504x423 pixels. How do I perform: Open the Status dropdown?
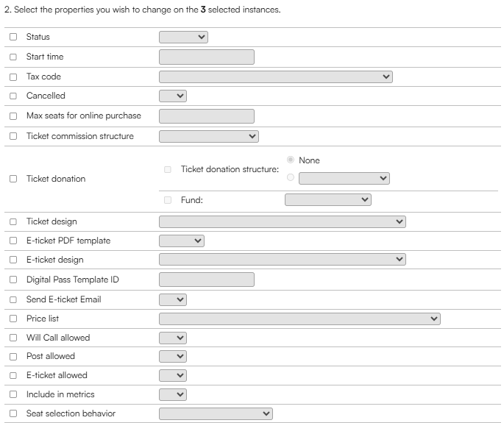click(183, 37)
